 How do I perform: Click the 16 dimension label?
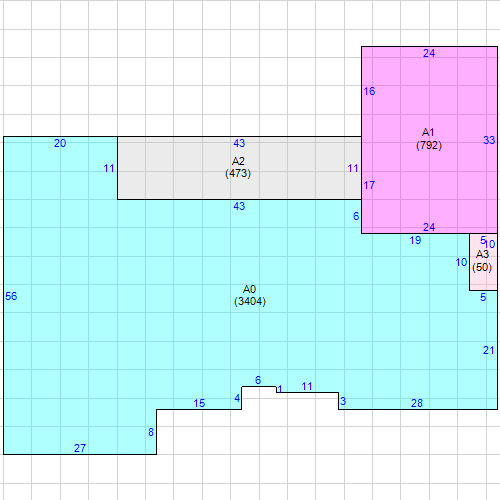click(369, 91)
